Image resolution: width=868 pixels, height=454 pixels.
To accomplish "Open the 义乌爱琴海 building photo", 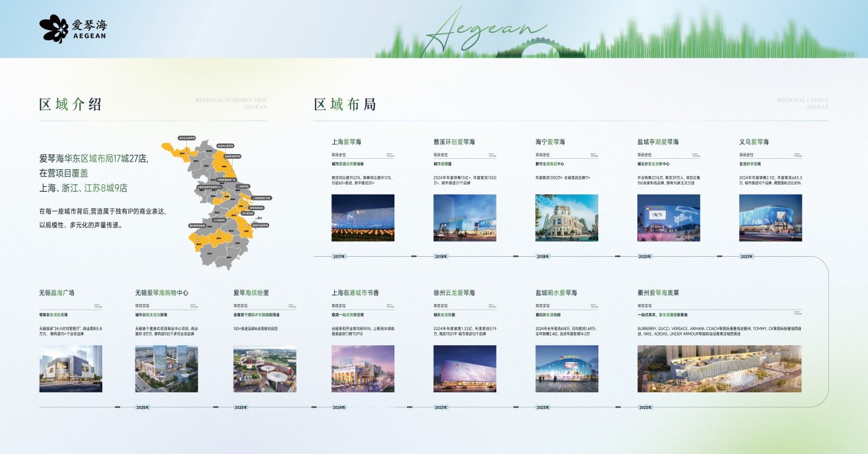I will tap(770, 218).
